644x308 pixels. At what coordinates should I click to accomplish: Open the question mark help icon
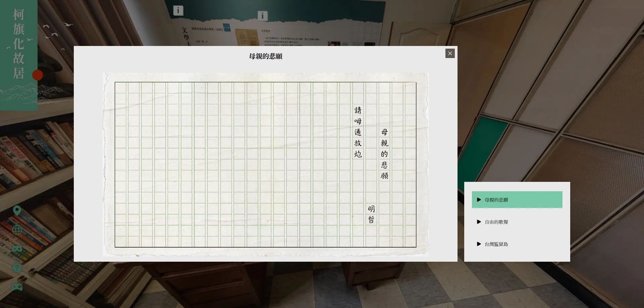17,268
